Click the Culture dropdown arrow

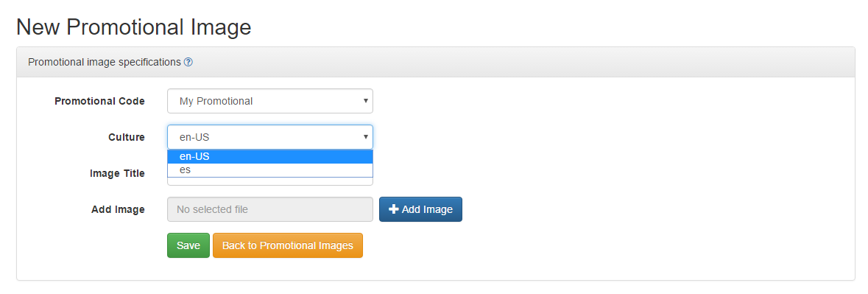pyautogui.click(x=365, y=137)
